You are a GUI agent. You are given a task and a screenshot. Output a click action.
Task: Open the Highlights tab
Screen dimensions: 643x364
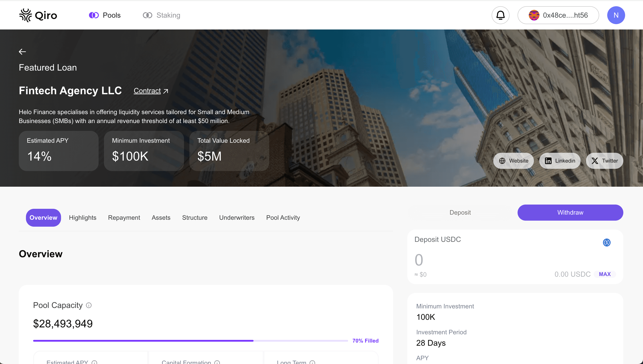(x=82, y=218)
